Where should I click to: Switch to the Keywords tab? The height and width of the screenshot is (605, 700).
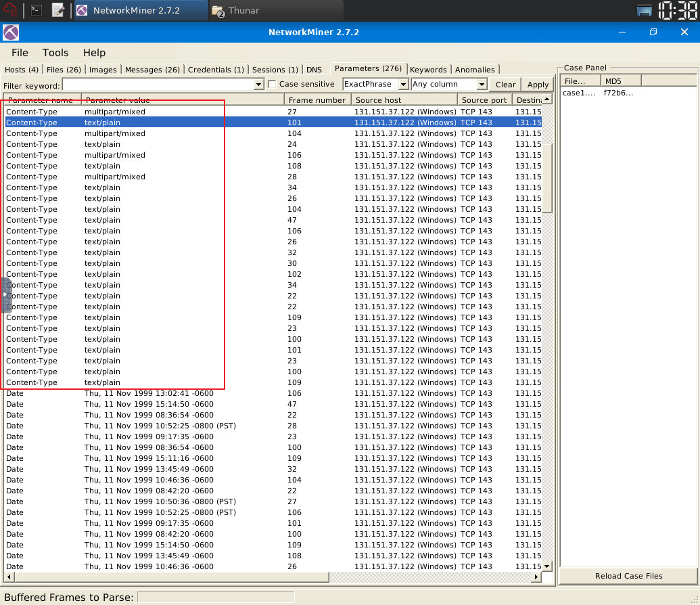428,70
